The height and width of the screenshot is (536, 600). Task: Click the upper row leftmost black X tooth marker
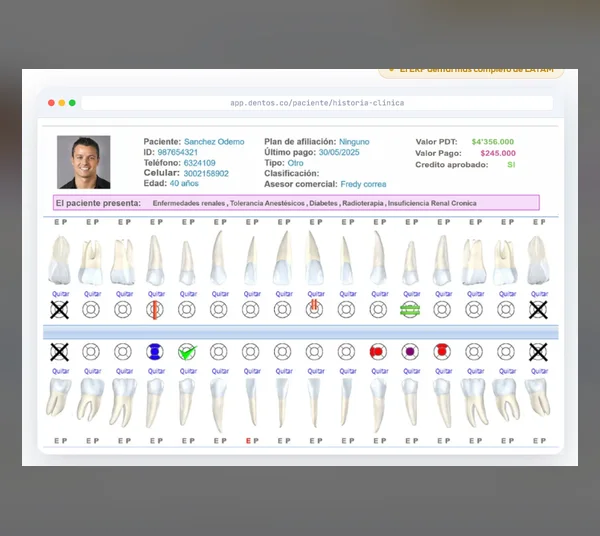[59, 310]
